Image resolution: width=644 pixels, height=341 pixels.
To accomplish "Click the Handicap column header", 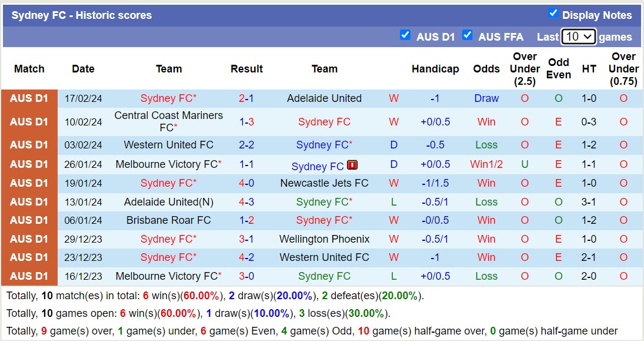I will click(x=435, y=69).
